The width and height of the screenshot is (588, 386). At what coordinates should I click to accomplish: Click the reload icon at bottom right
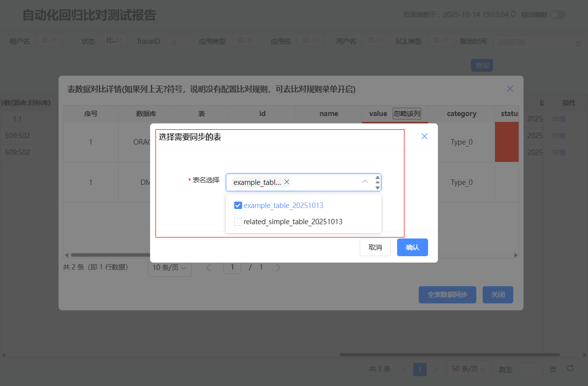[570, 368]
